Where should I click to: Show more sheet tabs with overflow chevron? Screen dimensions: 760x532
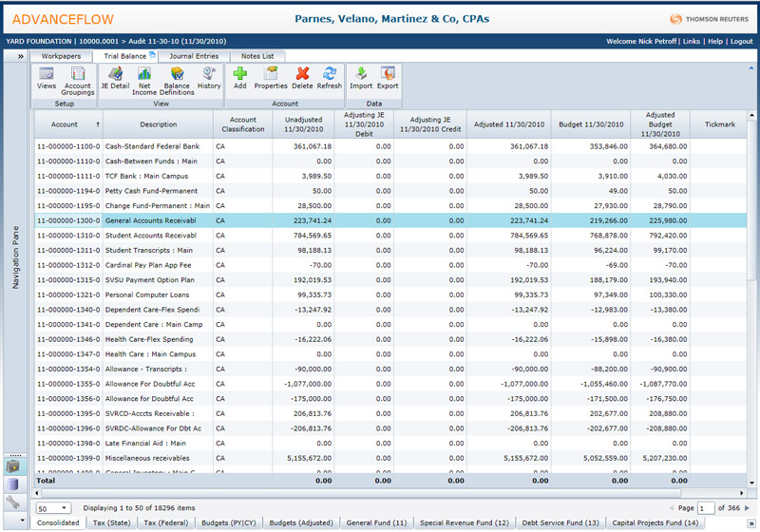tap(753, 522)
